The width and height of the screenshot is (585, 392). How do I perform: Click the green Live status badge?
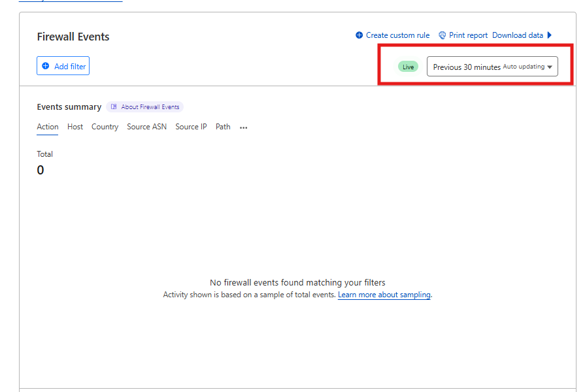pos(408,67)
